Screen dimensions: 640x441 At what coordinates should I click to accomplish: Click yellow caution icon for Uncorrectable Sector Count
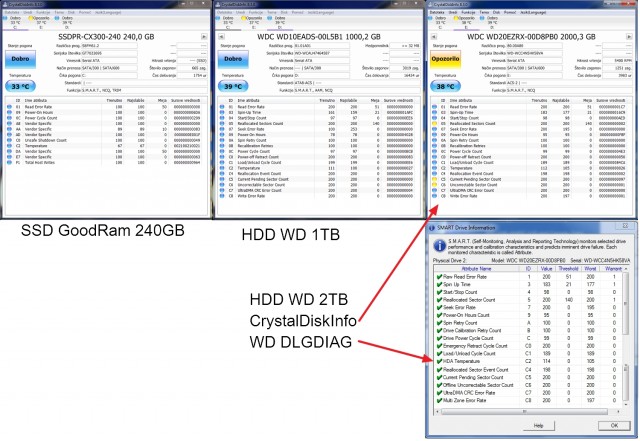[434, 185]
